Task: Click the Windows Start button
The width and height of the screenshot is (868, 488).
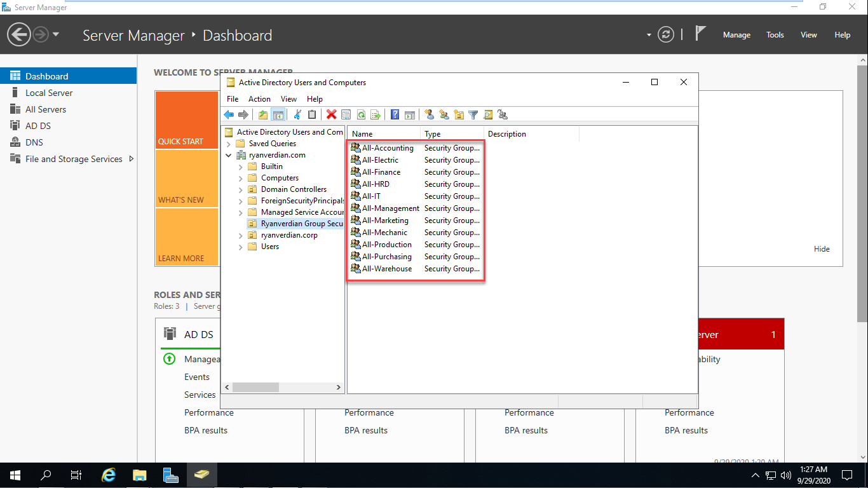Action: (x=15, y=475)
